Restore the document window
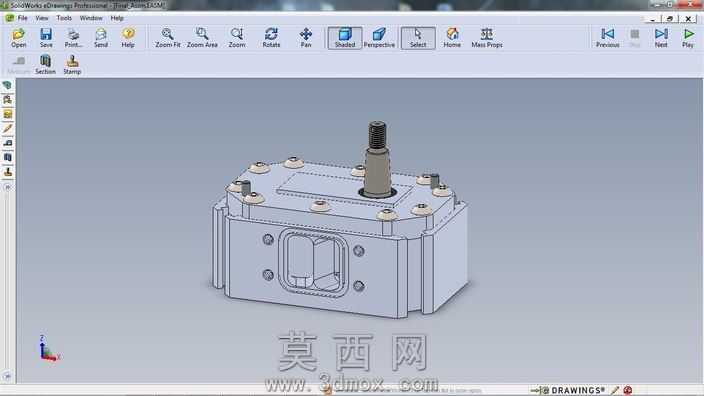 point(670,18)
